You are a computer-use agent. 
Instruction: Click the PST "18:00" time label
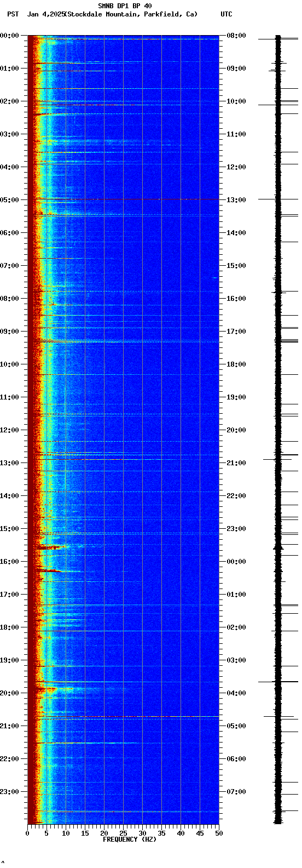[x=9, y=627]
